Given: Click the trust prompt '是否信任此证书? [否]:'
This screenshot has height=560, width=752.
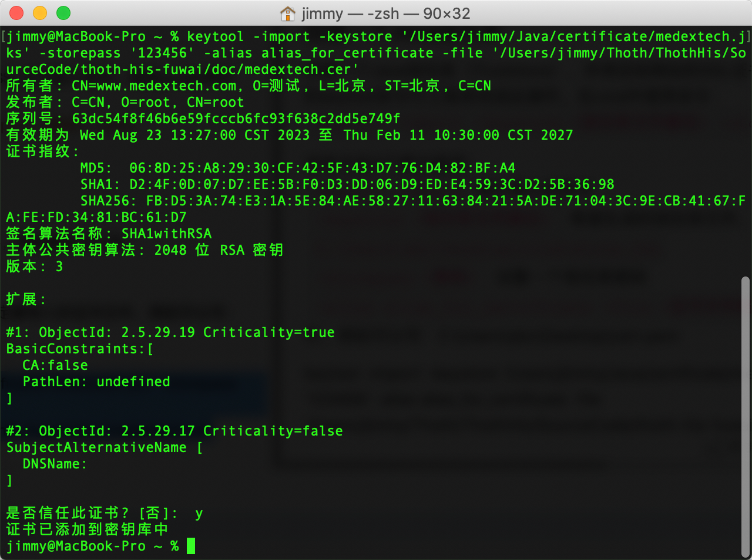Looking at the screenshot, I should 92,513.
